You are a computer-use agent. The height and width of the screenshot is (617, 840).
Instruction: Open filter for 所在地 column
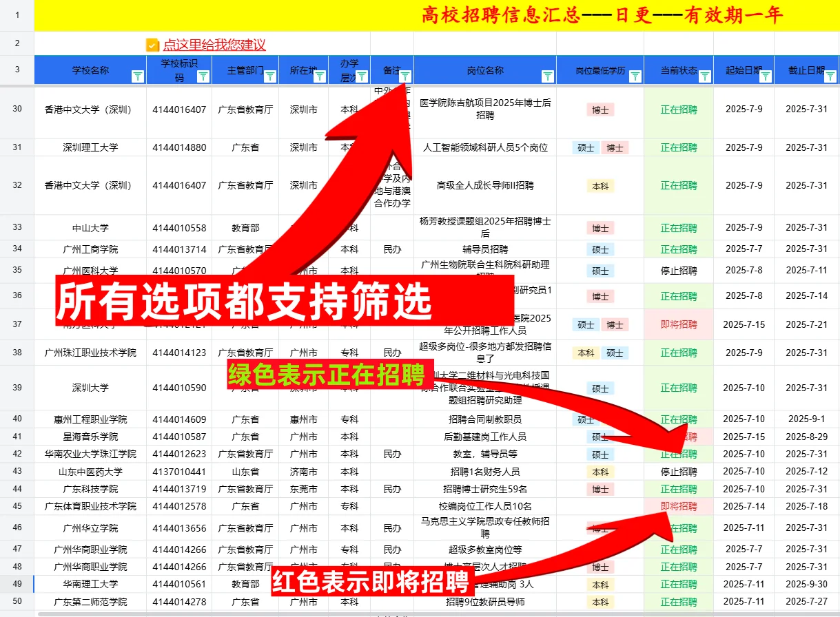320,76
